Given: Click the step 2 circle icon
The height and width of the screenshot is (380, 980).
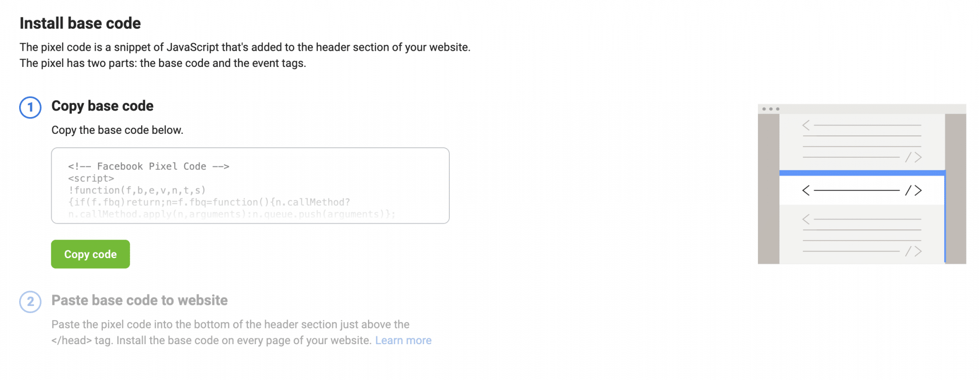Looking at the screenshot, I should (x=30, y=302).
